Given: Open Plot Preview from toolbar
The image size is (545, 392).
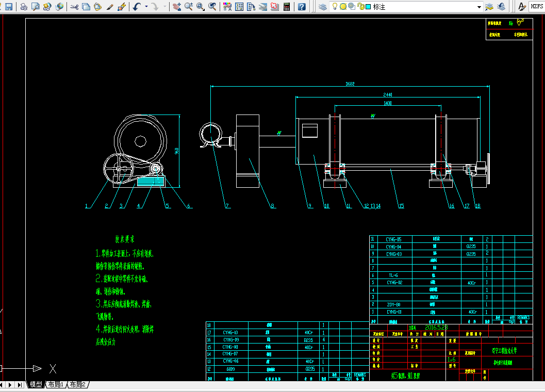Looking at the screenshot, I should [36, 7].
